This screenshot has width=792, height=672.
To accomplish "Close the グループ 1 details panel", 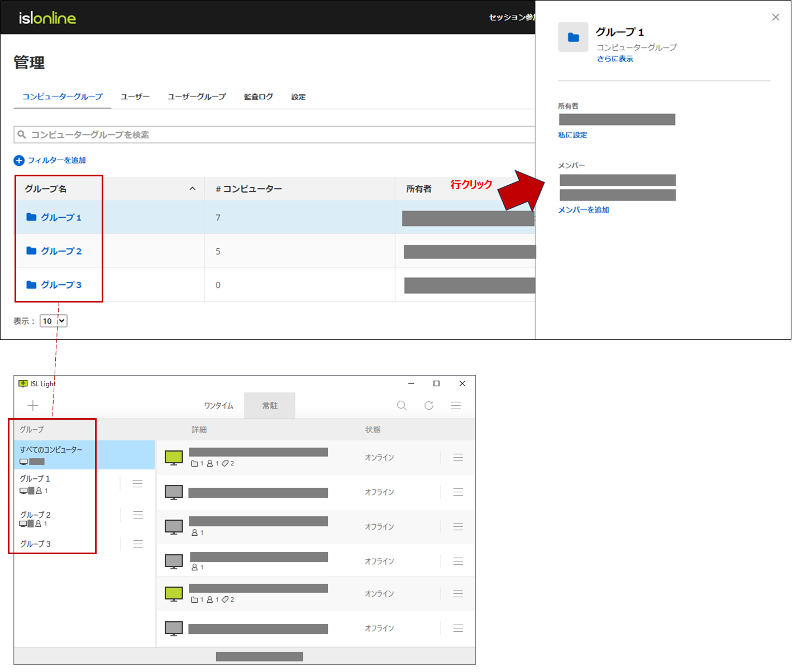I will 776,17.
